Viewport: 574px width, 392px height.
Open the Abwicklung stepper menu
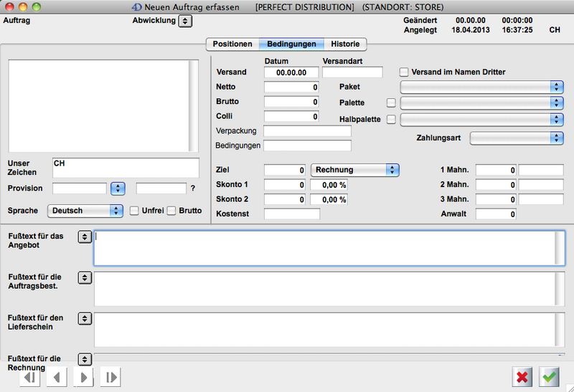185,21
